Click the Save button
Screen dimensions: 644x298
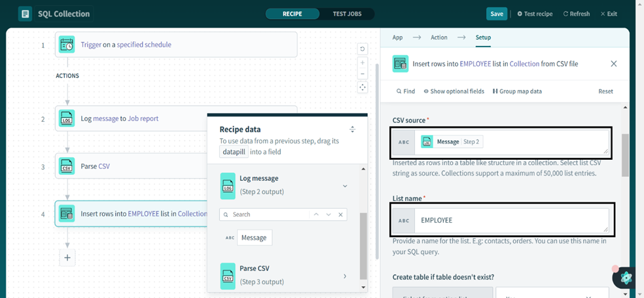497,14
